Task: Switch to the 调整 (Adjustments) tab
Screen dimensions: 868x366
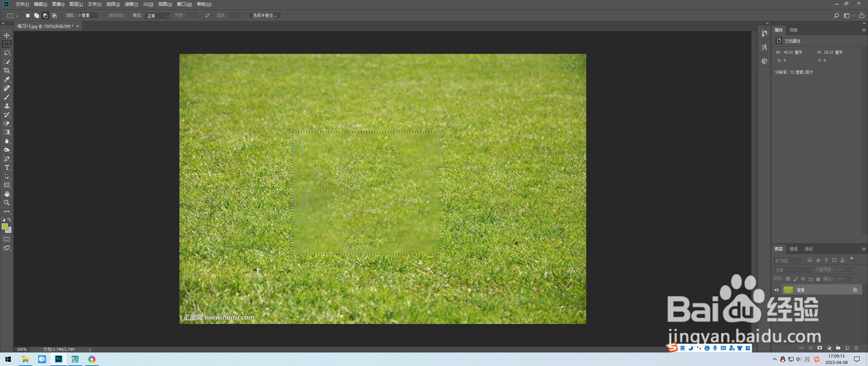Action: 793,30
